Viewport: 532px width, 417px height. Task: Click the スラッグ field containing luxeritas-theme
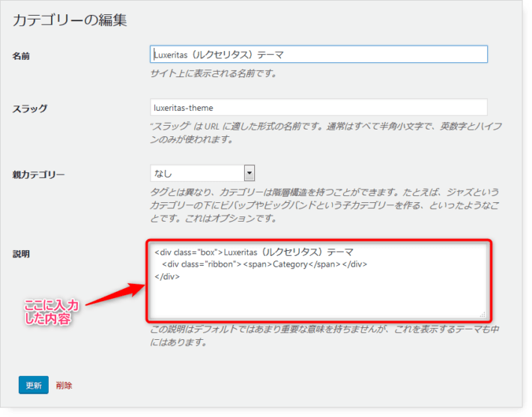pos(318,108)
